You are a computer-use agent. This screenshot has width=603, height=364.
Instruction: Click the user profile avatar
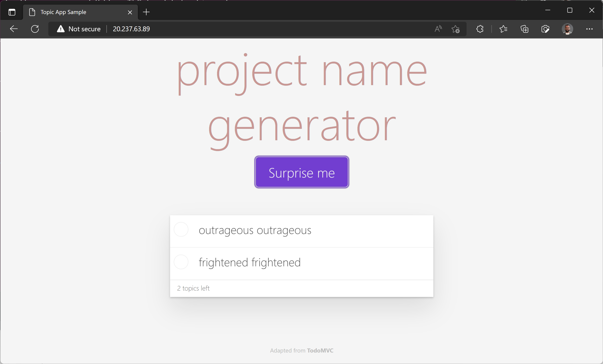567,29
